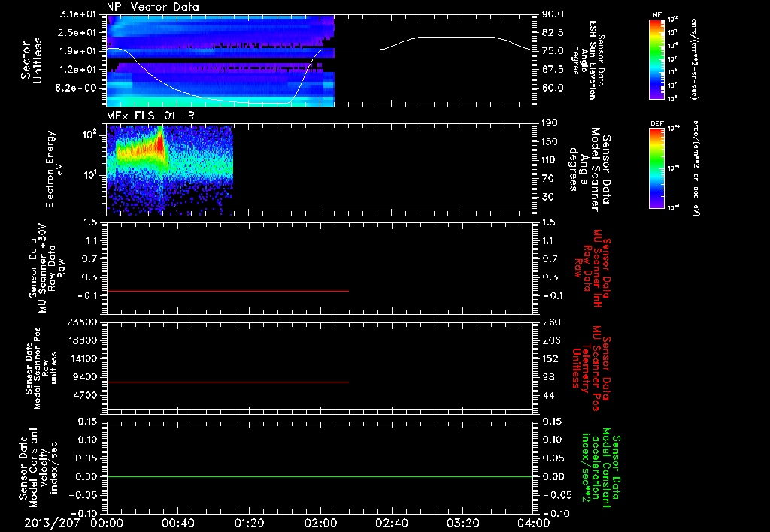
Task: Click the 70 scanner angle tick value
Action: click(x=550, y=179)
